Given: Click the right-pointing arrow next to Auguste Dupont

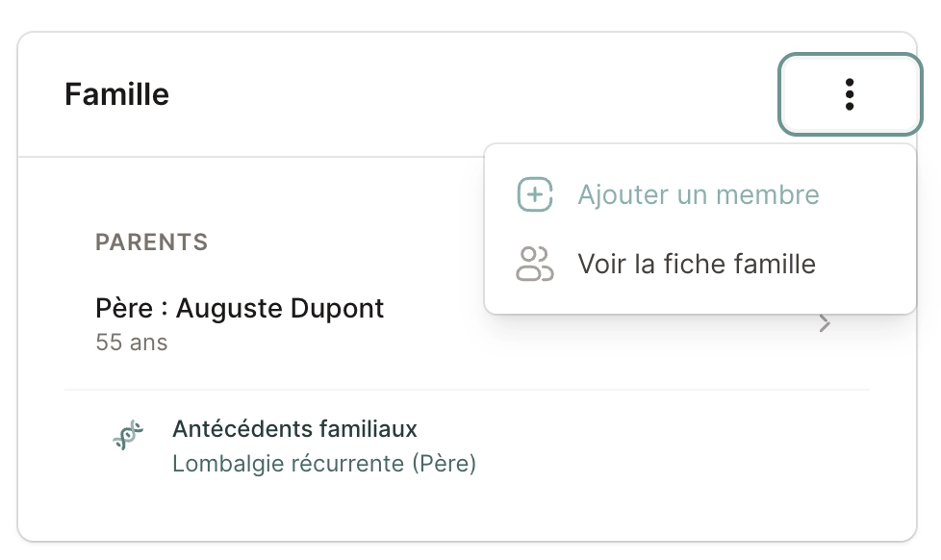Looking at the screenshot, I should click(x=824, y=323).
